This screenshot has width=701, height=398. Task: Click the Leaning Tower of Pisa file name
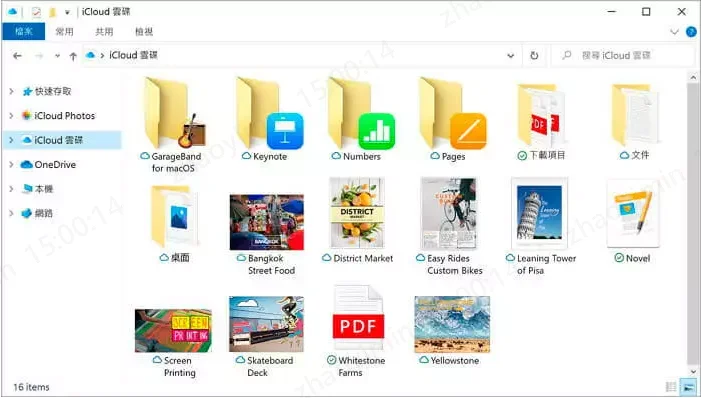(546, 264)
